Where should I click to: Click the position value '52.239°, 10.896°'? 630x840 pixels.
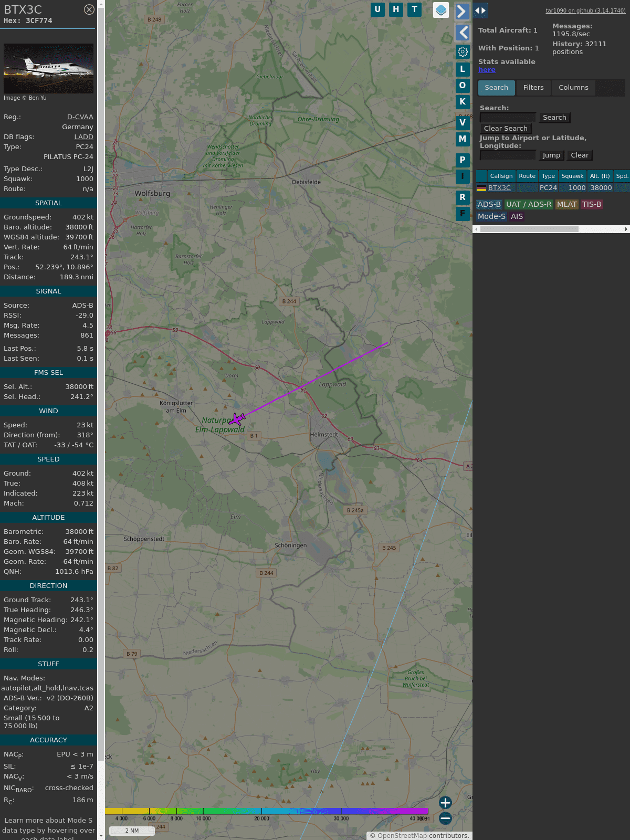tap(64, 267)
